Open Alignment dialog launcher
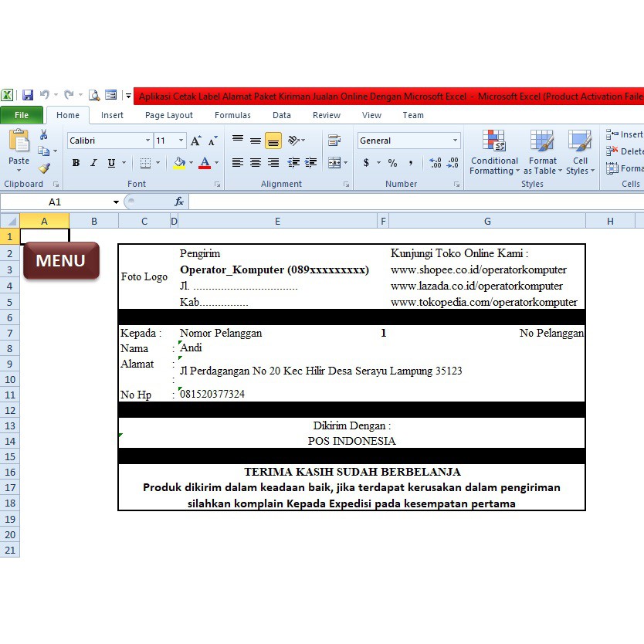Screen dimensions: 644x644 pyautogui.click(x=346, y=185)
